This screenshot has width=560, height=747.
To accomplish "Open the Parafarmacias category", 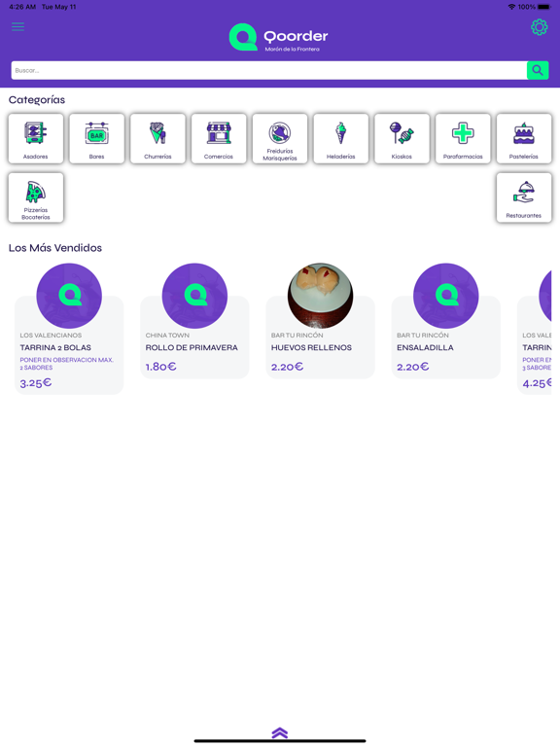I will [463, 139].
